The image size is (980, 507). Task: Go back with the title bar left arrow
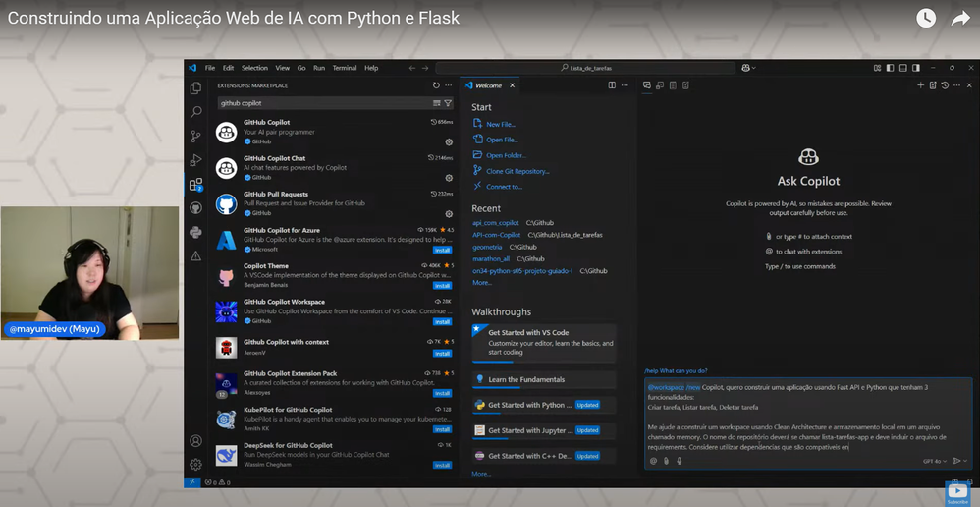(412, 68)
